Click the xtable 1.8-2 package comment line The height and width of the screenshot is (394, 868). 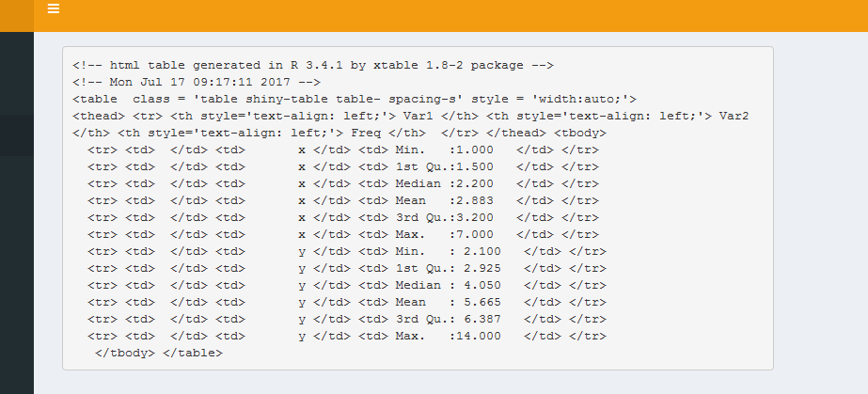tap(312, 66)
